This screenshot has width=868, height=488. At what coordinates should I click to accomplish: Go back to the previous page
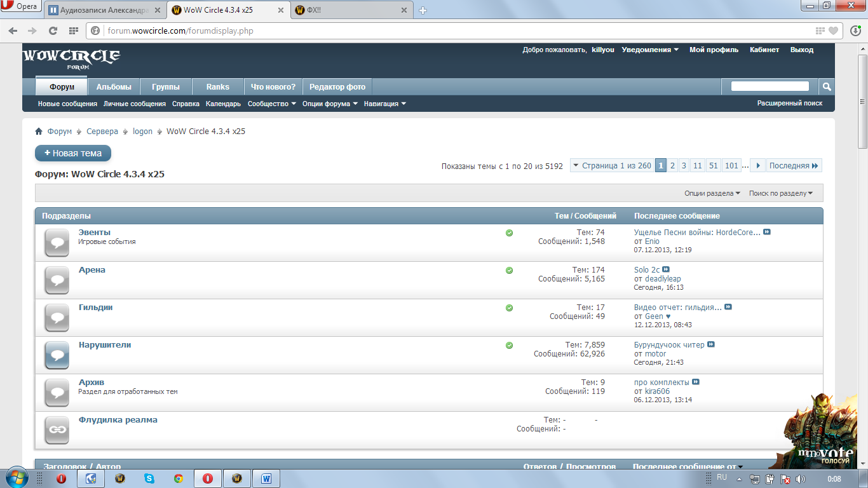click(14, 30)
